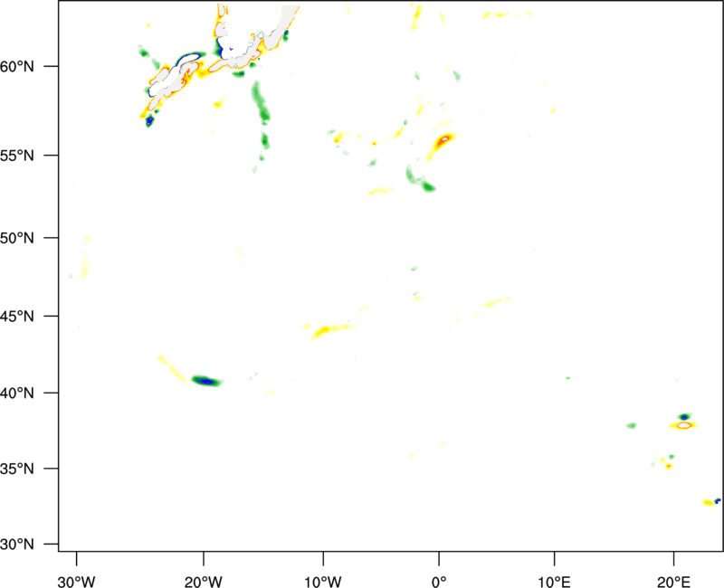The image size is (724, 588).
Task: Click the 45°N latitude label
Action: 17,317
